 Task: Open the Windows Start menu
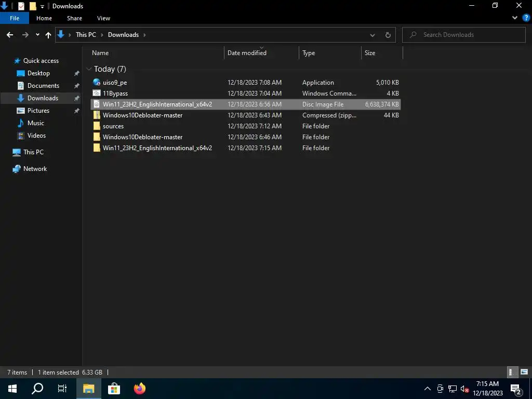tap(12, 389)
